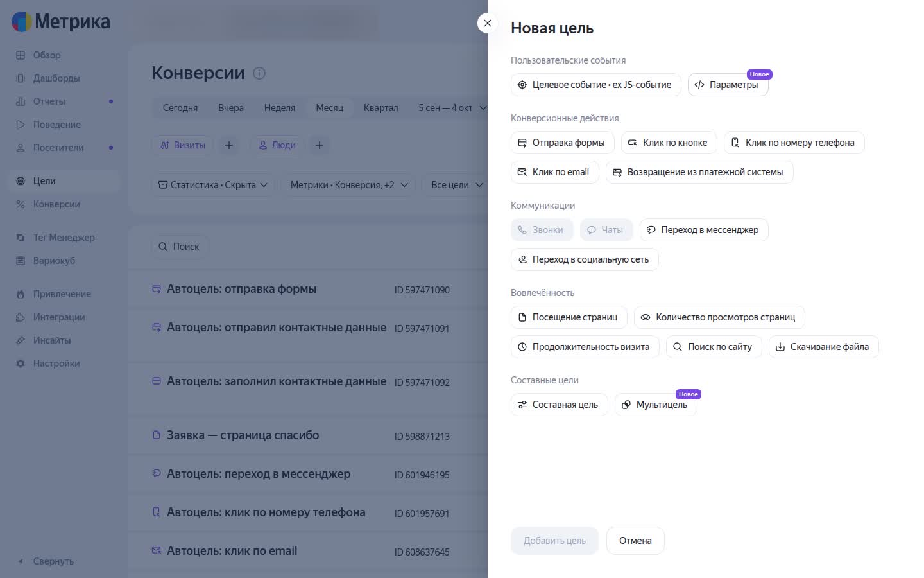This screenshot has width=924, height=578.
Task: Pick Клик по кнопке goal option
Action: [669, 143]
